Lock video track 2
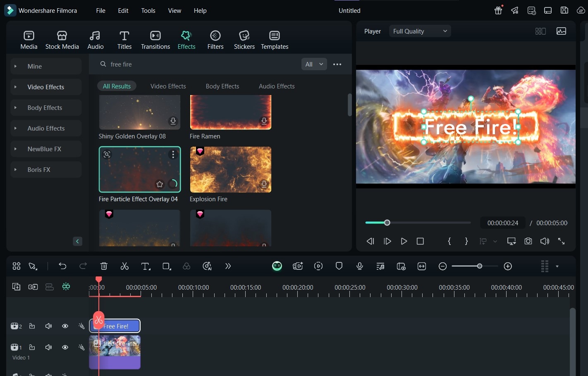The height and width of the screenshot is (376, 588). [x=32, y=326]
